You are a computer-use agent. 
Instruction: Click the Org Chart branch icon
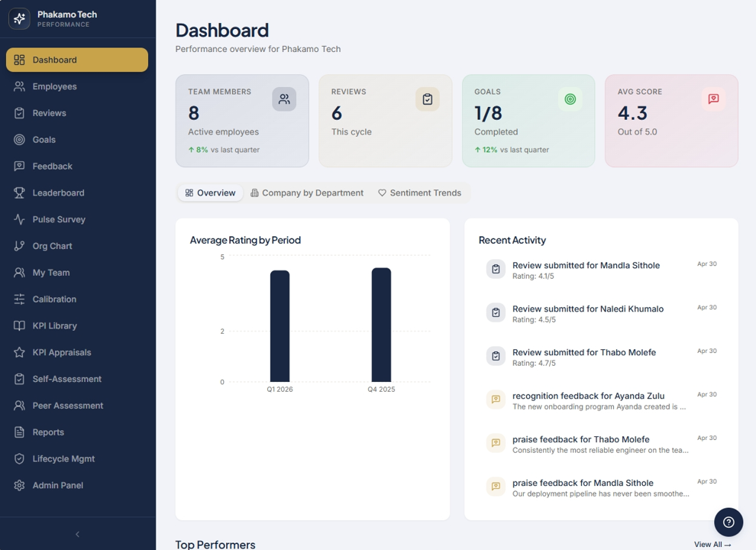pos(19,245)
